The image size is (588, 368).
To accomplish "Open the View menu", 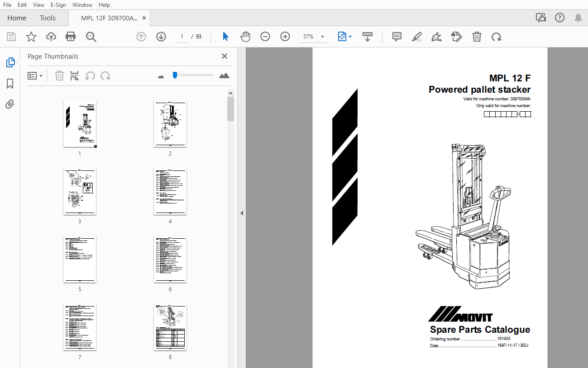I will click(39, 5).
